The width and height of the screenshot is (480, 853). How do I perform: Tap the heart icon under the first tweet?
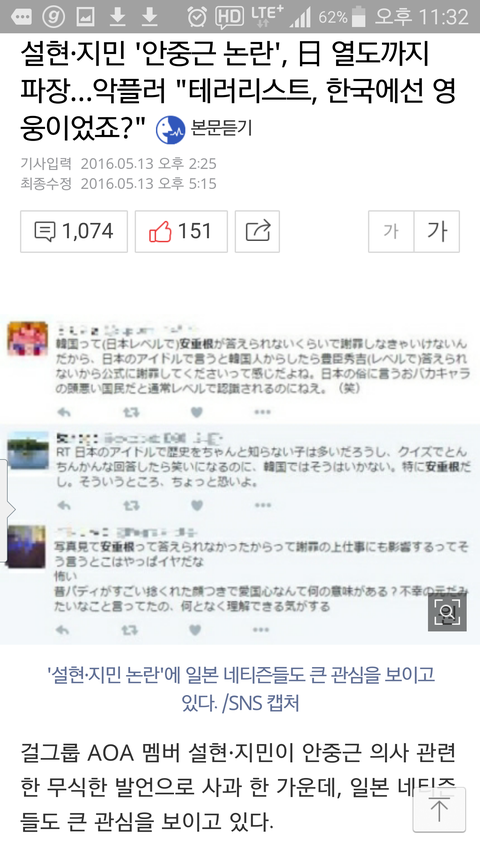197,412
